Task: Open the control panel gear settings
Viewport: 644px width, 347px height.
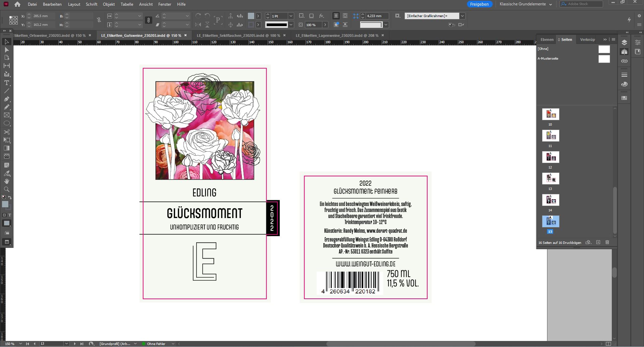Action: tap(639, 16)
